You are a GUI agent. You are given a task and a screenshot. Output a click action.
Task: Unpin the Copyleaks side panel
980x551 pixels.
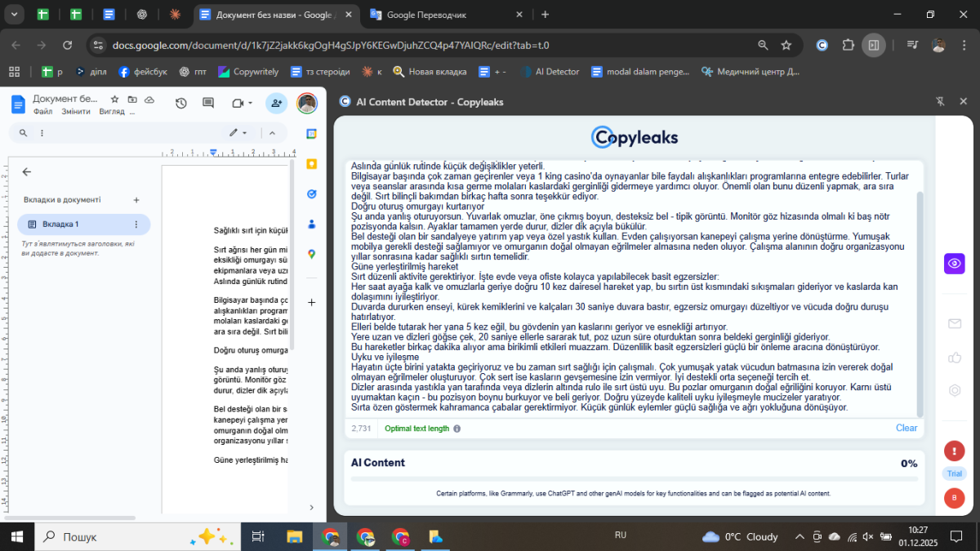tap(940, 102)
